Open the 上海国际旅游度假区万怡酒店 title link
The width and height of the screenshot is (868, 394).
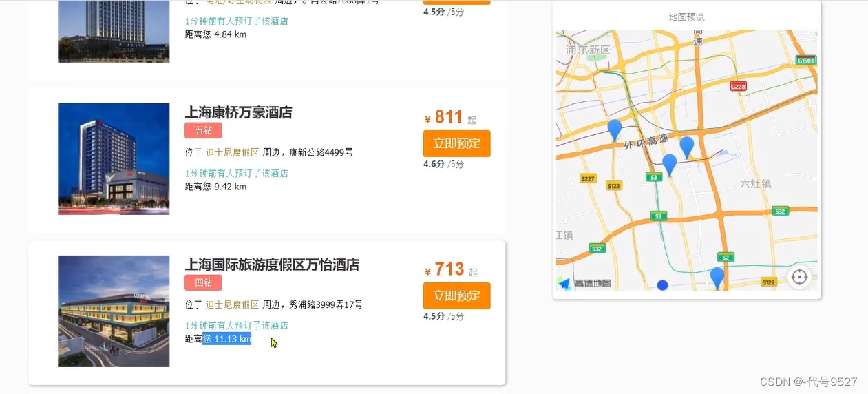coord(272,265)
